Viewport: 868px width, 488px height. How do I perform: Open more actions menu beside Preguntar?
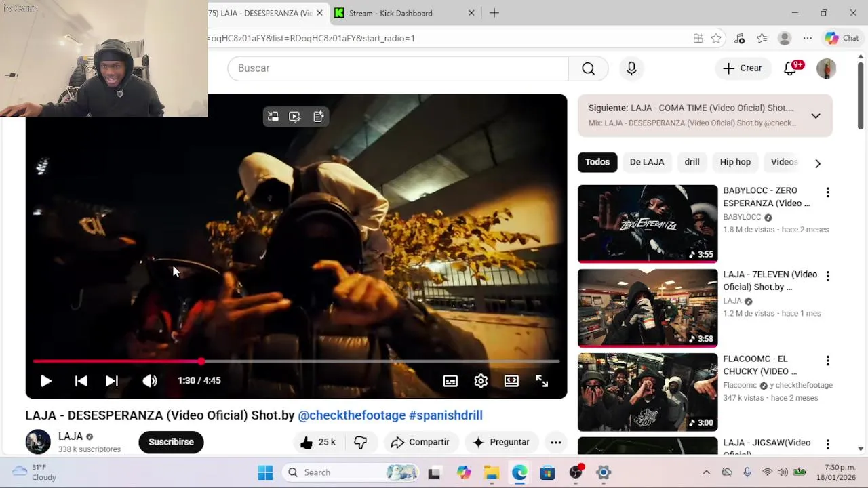pyautogui.click(x=555, y=442)
